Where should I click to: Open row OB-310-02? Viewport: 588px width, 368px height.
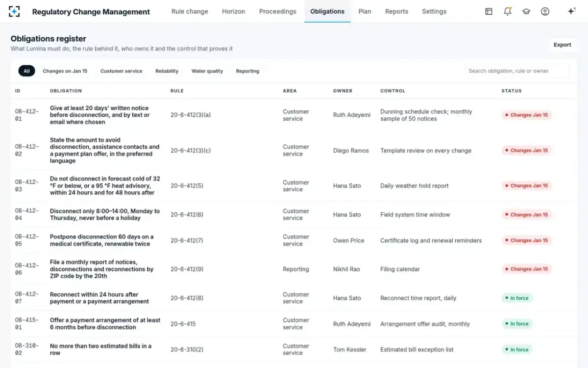[294, 349]
